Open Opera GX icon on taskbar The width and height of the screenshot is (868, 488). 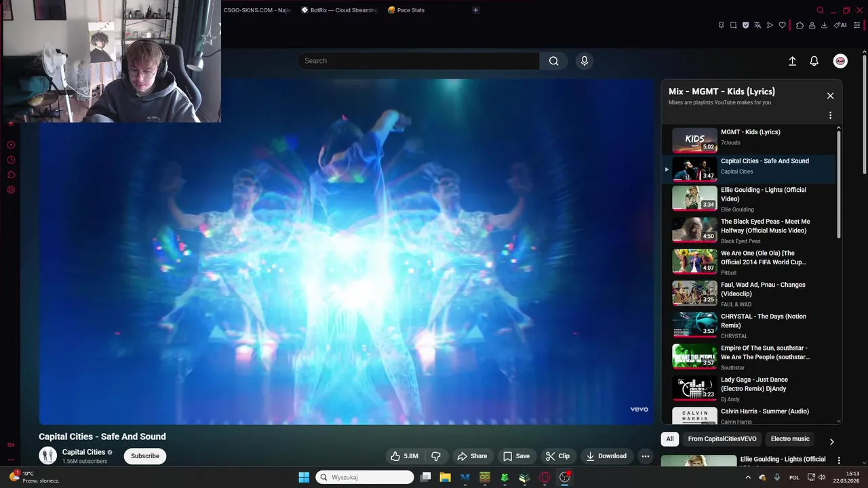[545, 477]
